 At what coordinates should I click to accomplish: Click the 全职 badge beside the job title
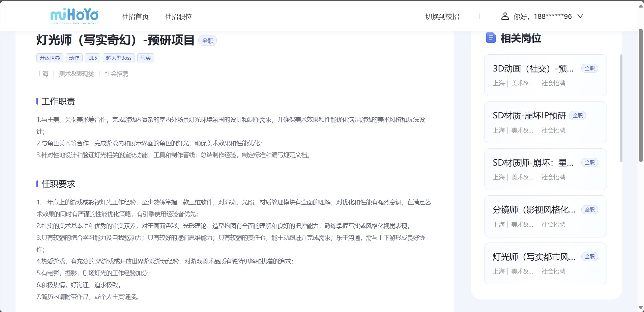tap(207, 40)
